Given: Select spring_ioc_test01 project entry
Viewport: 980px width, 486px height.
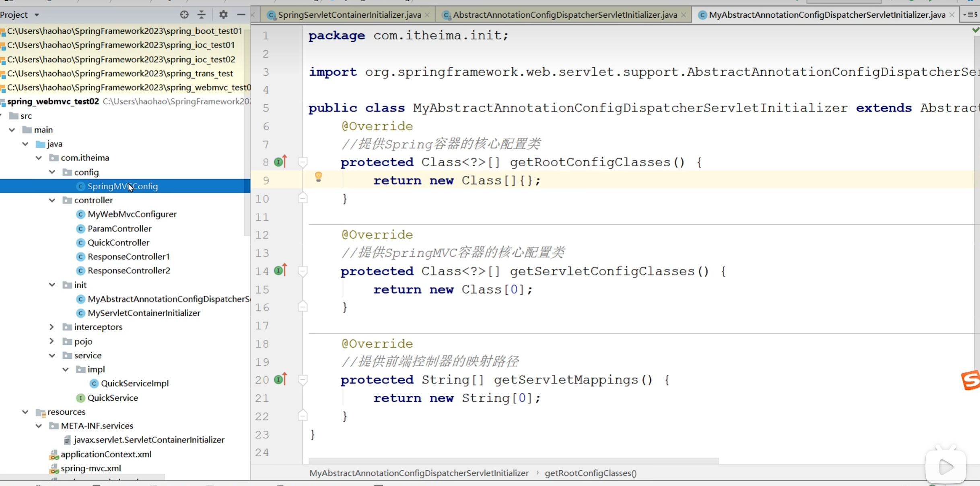Looking at the screenshot, I should coord(121,45).
